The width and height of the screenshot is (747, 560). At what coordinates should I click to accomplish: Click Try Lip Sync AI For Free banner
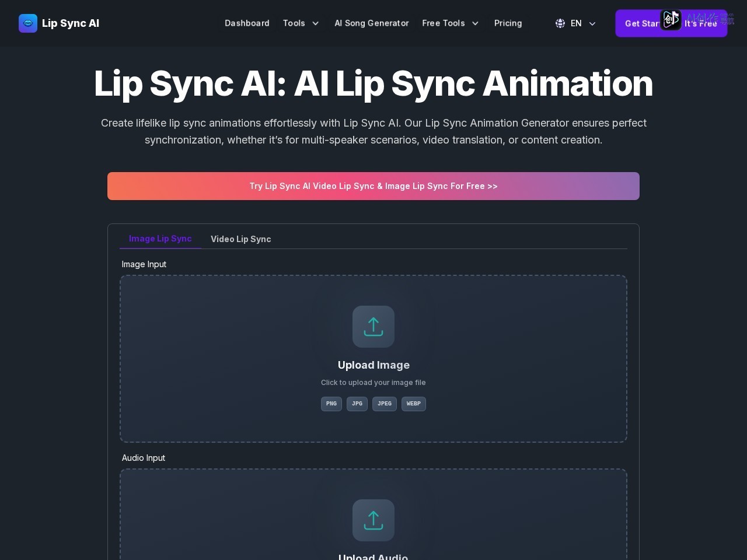(x=373, y=186)
